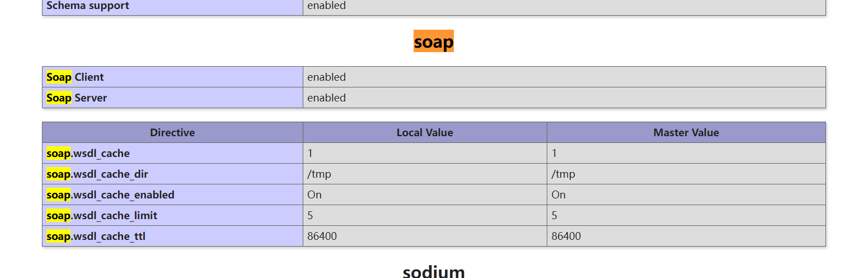868x278 pixels.
Task: Click the Directive column header
Action: [172, 133]
